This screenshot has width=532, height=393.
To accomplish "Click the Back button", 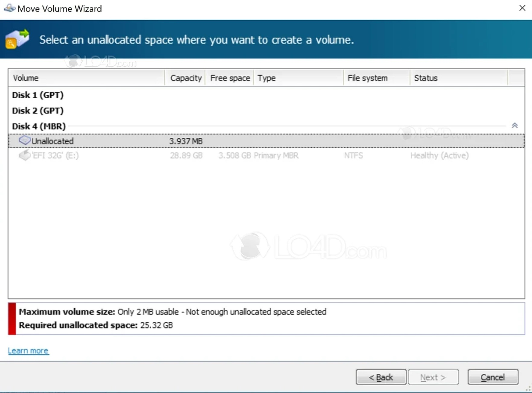I will pos(381,377).
